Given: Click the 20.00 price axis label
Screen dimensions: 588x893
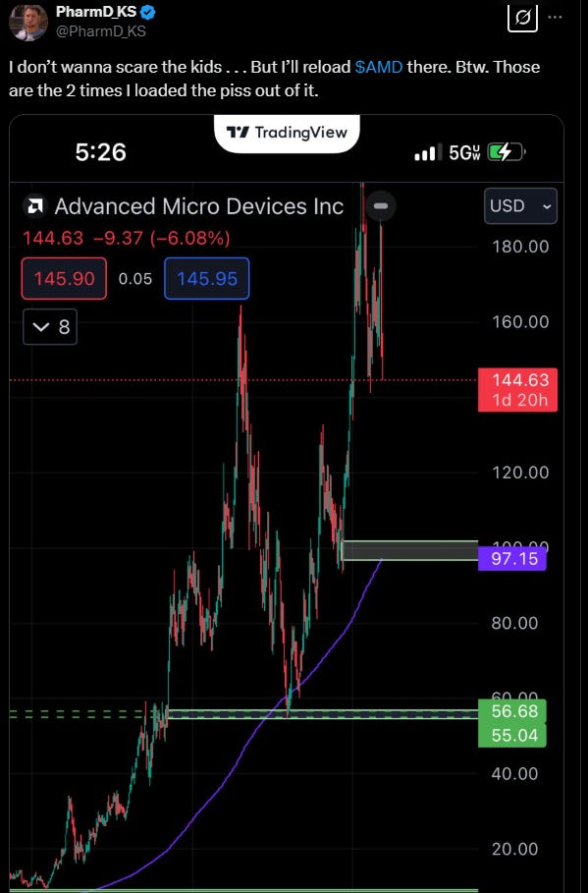Looking at the screenshot, I should pos(514,849).
